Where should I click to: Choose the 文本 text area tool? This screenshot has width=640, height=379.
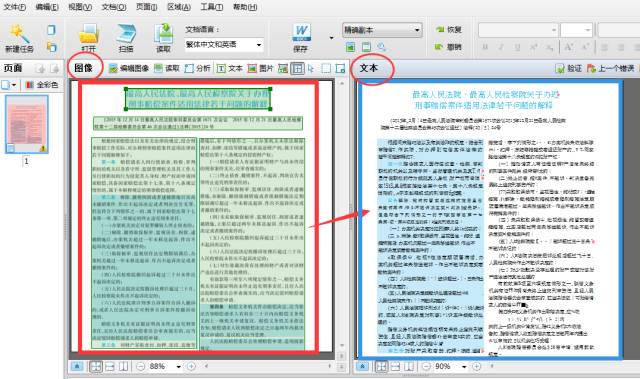229,68
